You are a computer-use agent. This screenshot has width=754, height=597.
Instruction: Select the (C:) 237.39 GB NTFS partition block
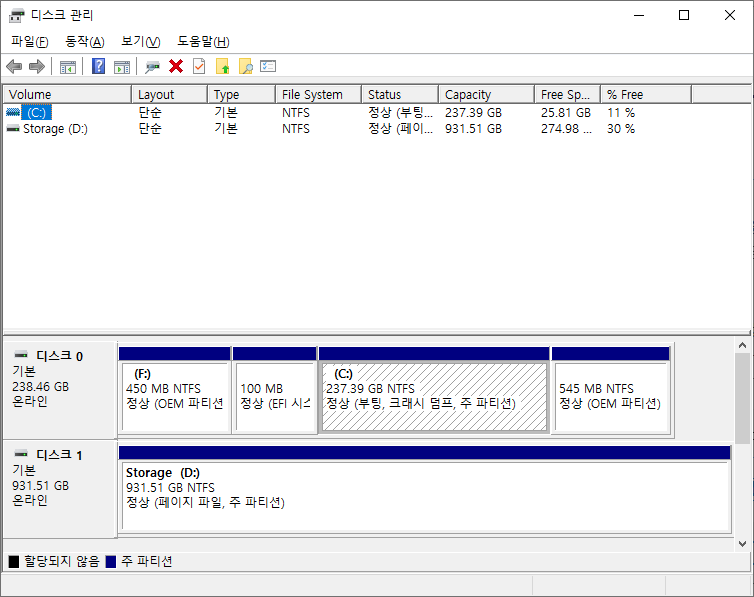434,390
